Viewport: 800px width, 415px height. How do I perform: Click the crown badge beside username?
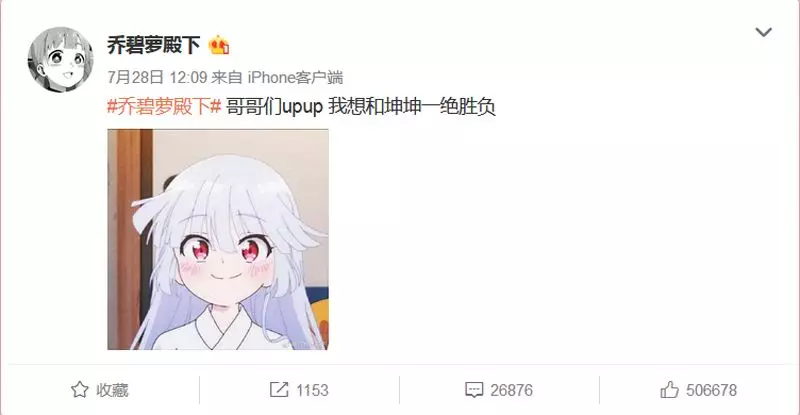click(x=219, y=45)
